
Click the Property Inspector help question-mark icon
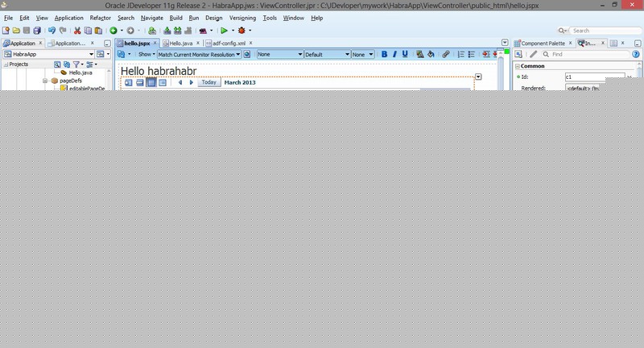[636, 54]
